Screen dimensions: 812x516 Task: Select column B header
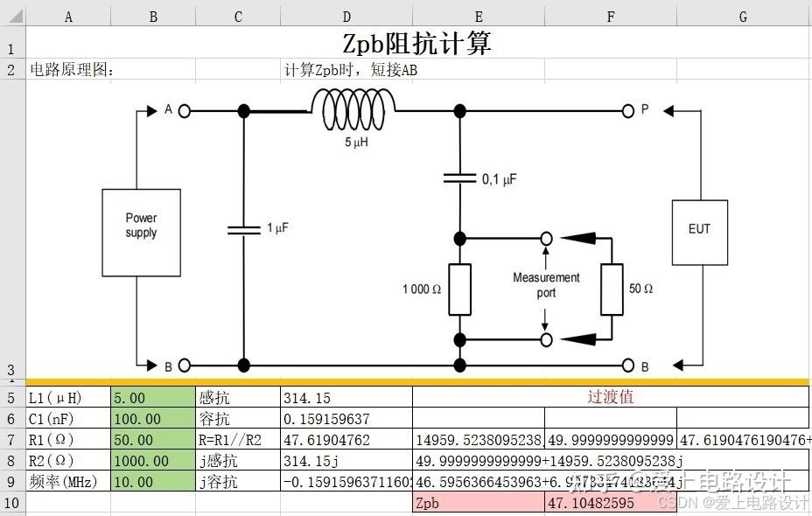point(153,16)
